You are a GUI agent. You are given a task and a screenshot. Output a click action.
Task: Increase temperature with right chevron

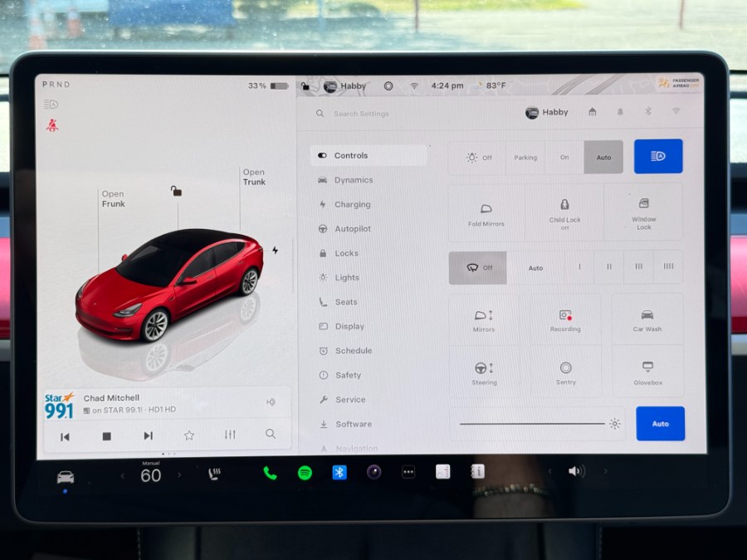click(179, 475)
